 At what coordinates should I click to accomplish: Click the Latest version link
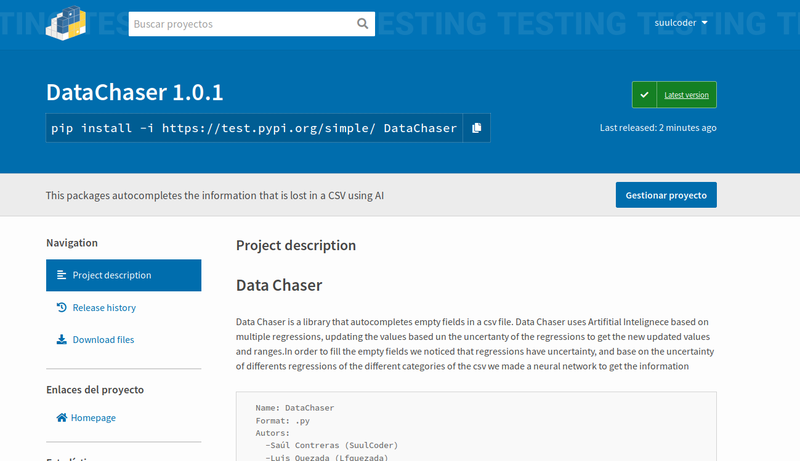coord(686,95)
